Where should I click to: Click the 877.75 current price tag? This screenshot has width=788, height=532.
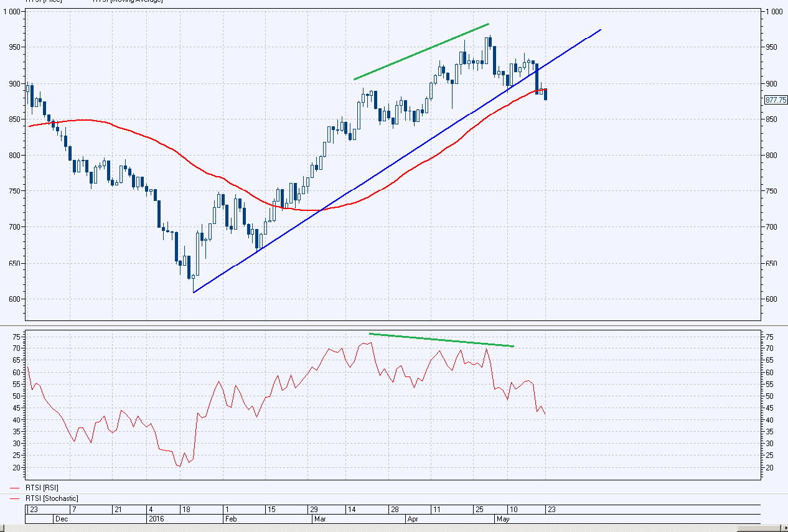pyautogui.click(x=776, y=100)
